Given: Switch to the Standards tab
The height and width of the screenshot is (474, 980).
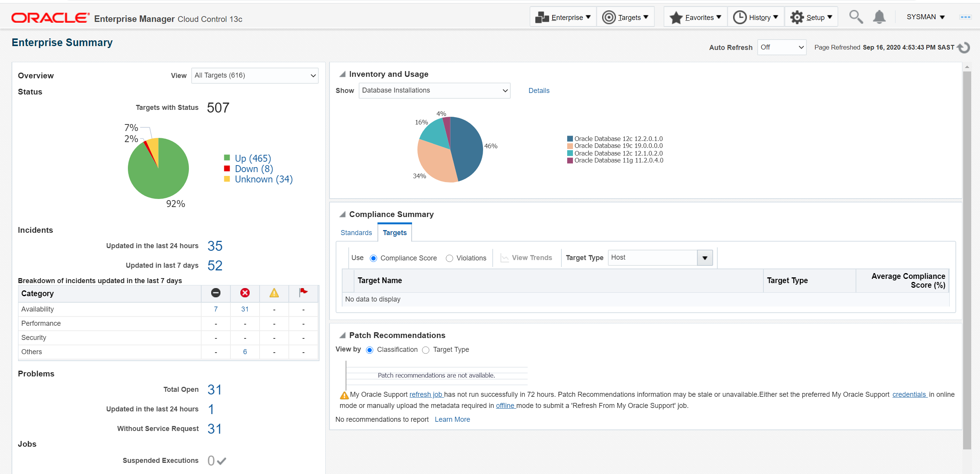Looking at the screenshot, I should pyautogui.click(x=356, y=233).
